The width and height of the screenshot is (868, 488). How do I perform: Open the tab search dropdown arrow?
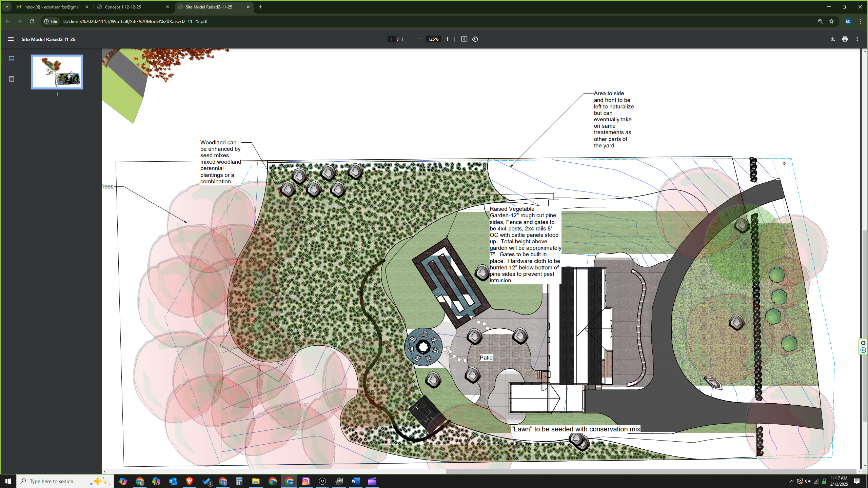tap(7, 7)
